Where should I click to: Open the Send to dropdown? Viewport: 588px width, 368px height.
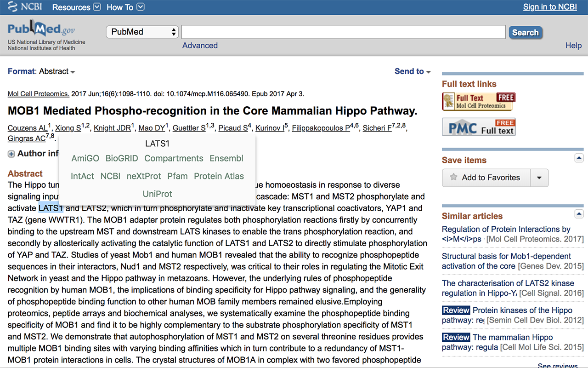tap(413, 71)
